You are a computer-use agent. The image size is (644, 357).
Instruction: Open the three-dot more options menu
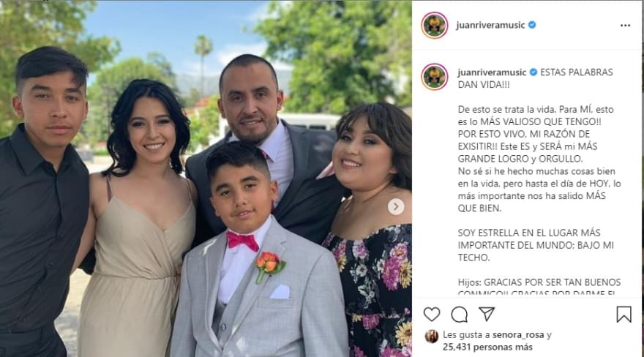(x=625, y=26)
